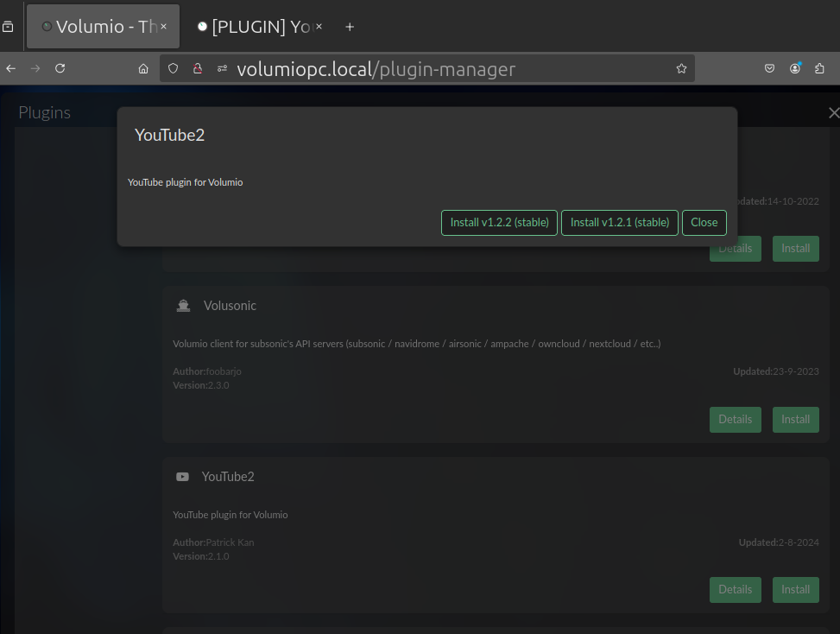Reload the page with the refresh icon
The width and height of the screenshot is (840, 634).
pos(60,68)
